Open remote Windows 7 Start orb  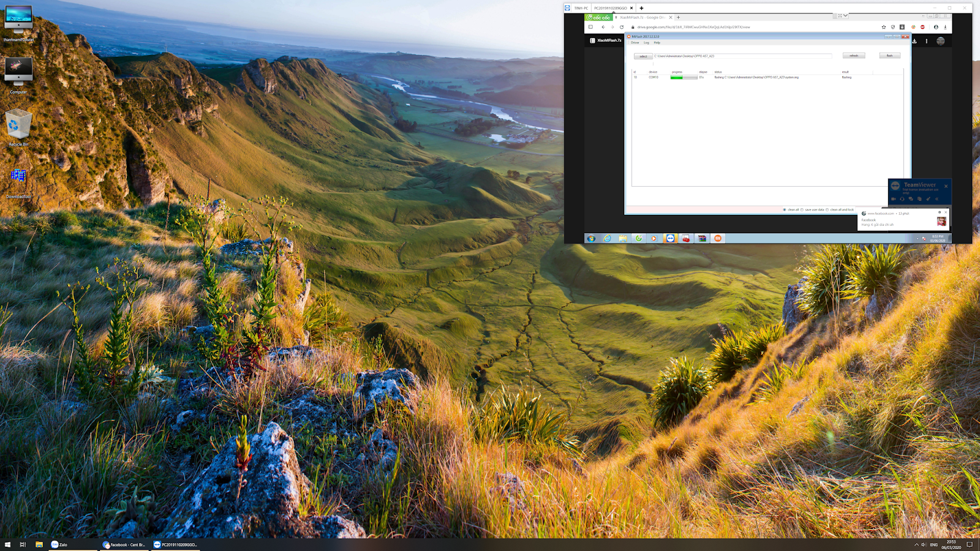591,238
